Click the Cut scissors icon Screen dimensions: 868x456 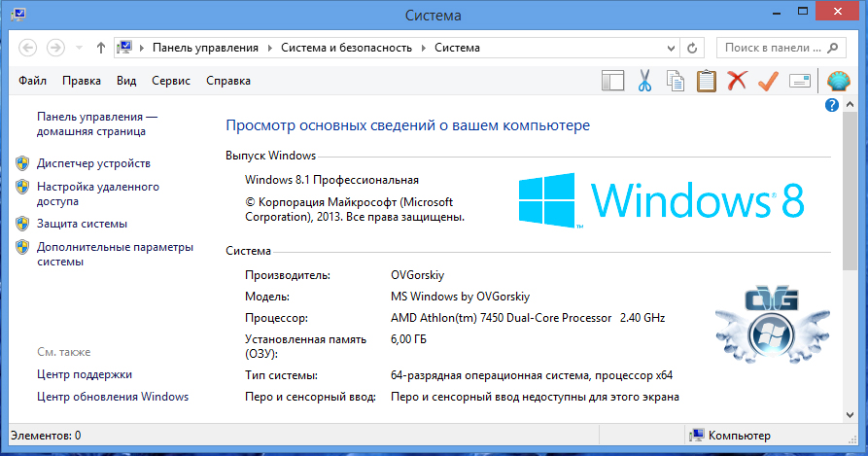point(644,81)
